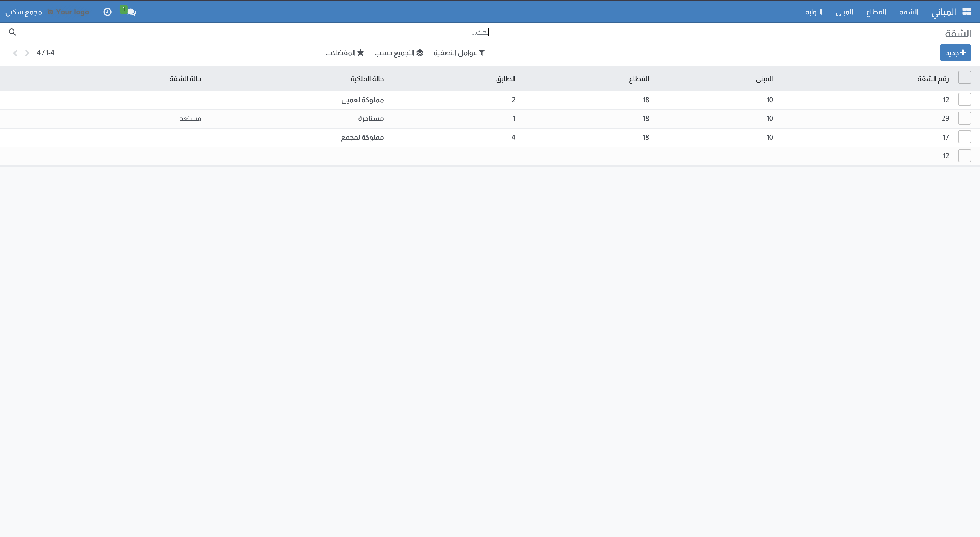The width and height of the screenshot is (980, 537).
Task: Tick checkbox of row owned by client
Action: (964, 100)
